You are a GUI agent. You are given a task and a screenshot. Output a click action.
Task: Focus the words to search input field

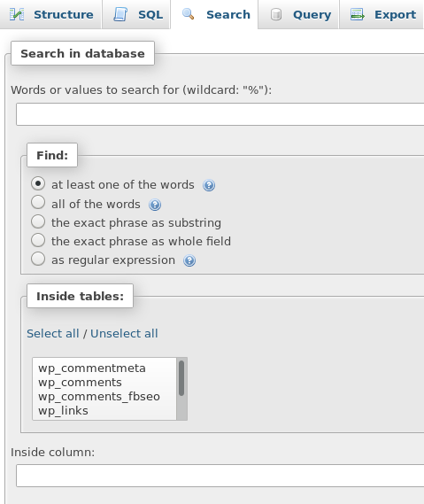(x=220, y=114)
